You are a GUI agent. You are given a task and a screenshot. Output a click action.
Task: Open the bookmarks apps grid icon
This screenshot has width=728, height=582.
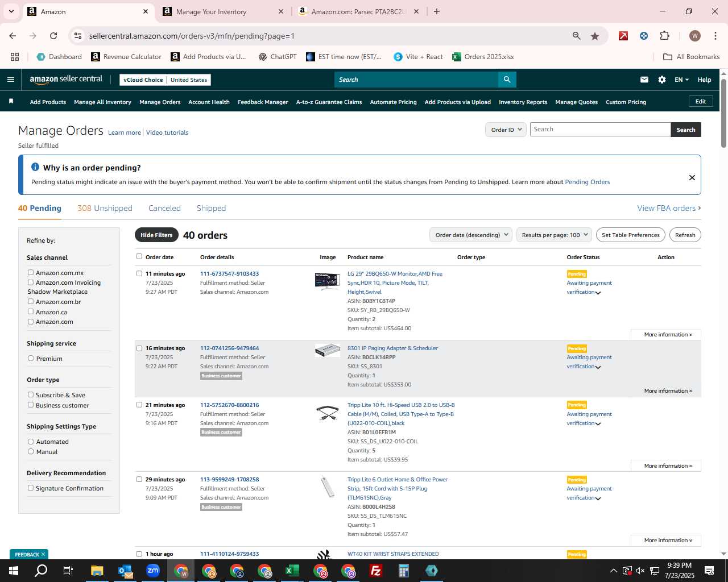tap(15, 57)
